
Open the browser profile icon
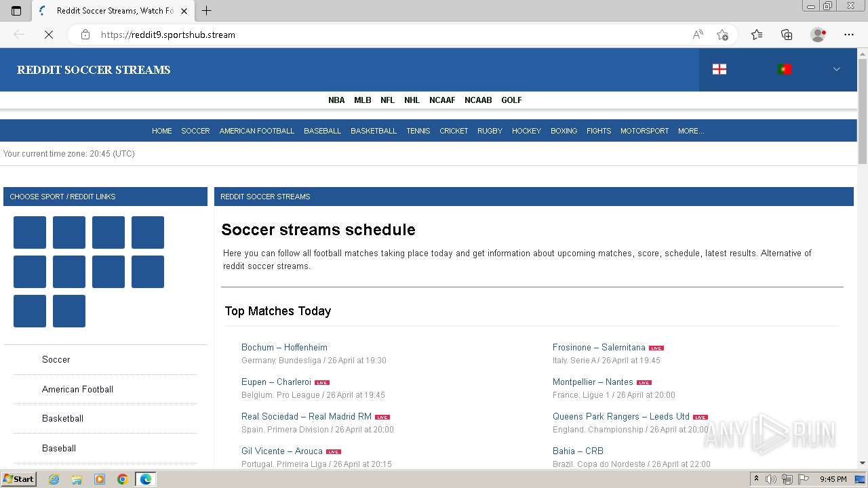818,35
